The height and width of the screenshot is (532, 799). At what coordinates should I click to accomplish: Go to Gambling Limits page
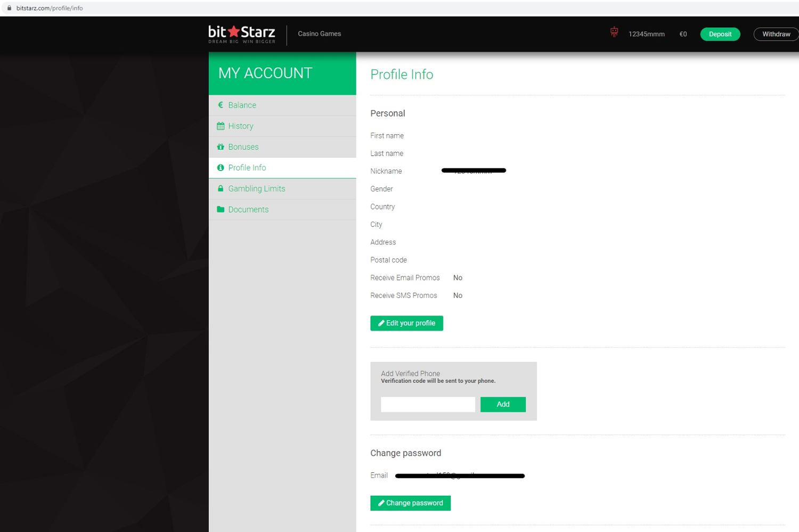[x=256, y=189]
